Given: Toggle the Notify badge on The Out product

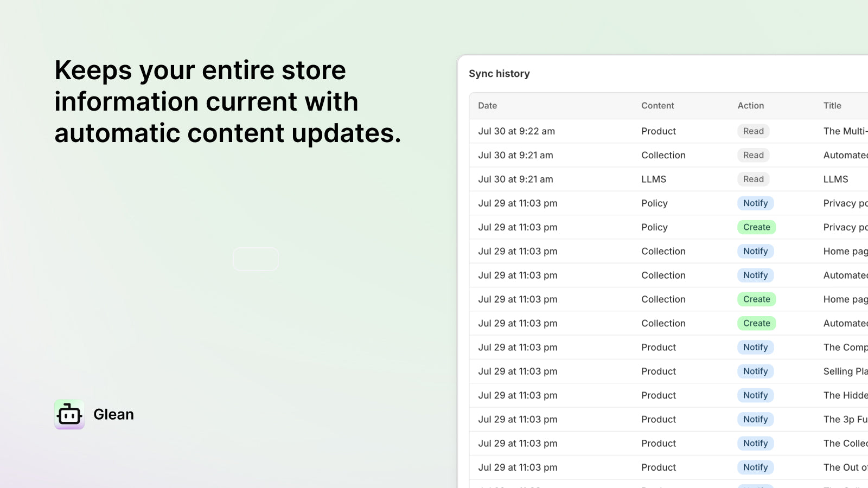Looking at the screenshot, I should click(x=755, y=467).
